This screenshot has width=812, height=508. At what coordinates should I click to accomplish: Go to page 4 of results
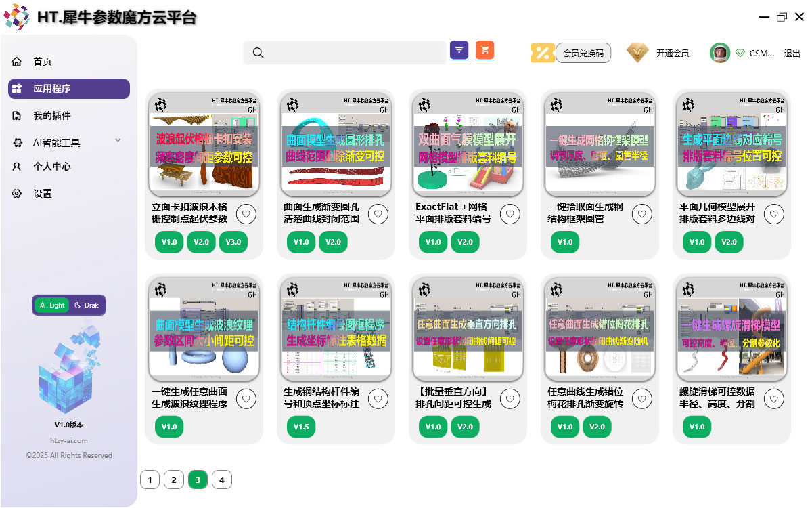coord(221,480)
